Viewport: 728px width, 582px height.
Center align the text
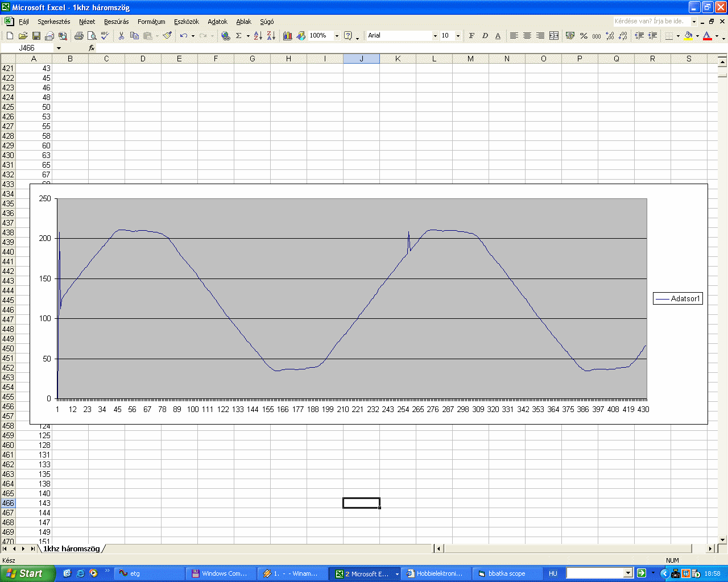point(527,36)
